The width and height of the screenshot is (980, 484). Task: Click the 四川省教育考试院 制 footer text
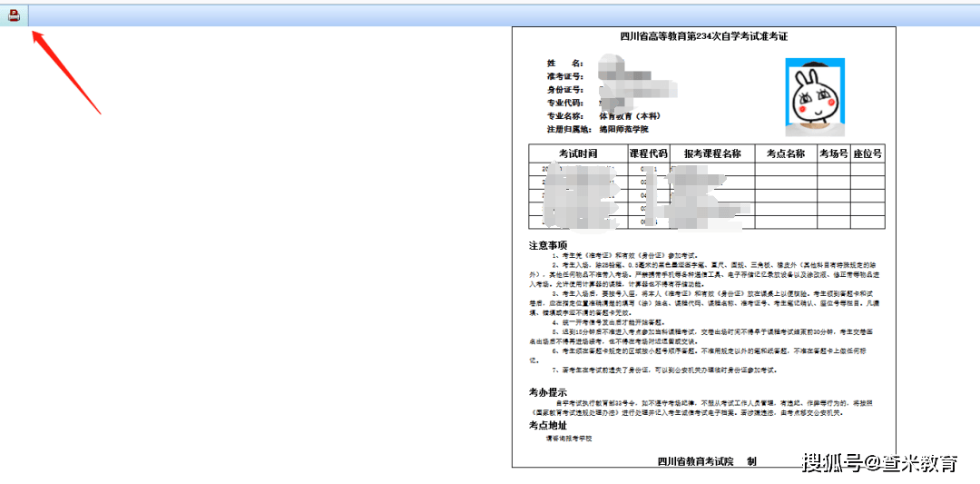[707, 461]
